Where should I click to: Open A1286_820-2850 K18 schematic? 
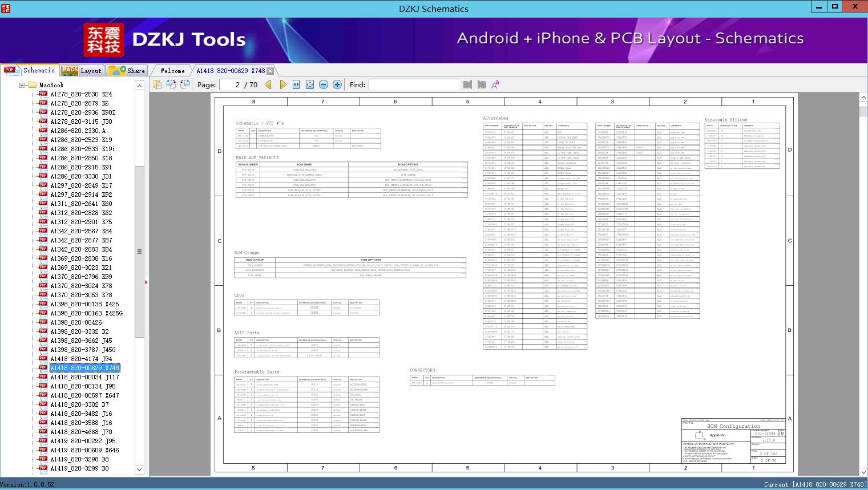(81, 158)
